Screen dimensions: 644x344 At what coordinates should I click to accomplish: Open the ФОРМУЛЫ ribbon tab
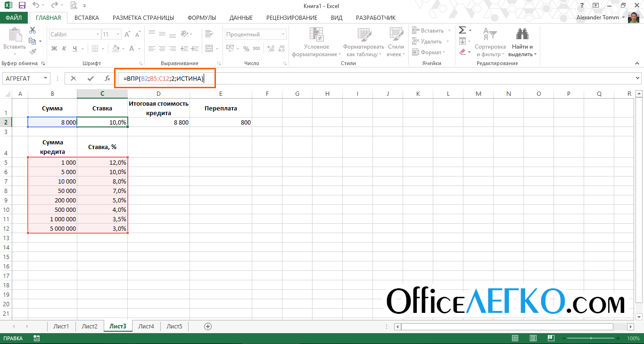click(201, 18)
